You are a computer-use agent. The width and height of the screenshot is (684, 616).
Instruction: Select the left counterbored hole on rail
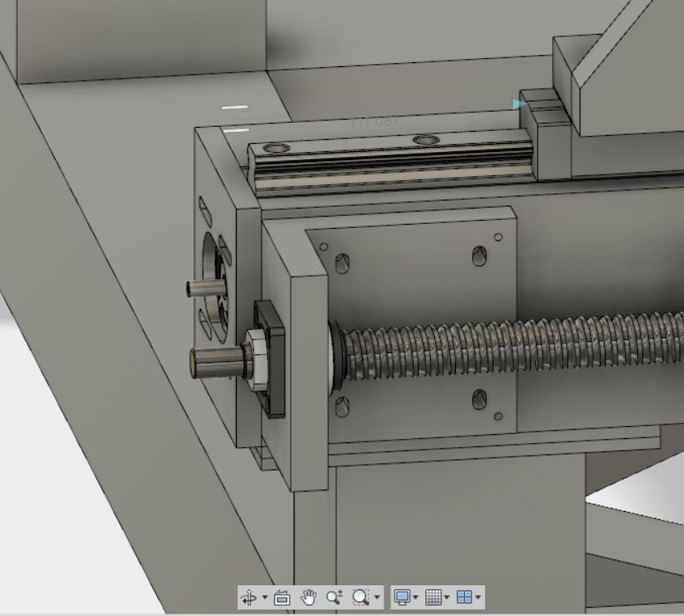[x=277, y=149]
